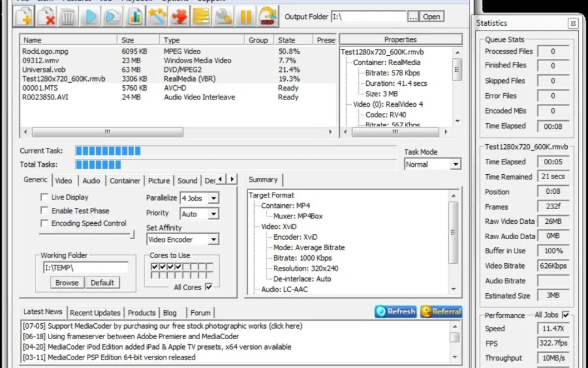The width and height of the screenshot is (588, 368).
Task: Open the Task Mode Normal dropdown
Action: coord(456,164)
